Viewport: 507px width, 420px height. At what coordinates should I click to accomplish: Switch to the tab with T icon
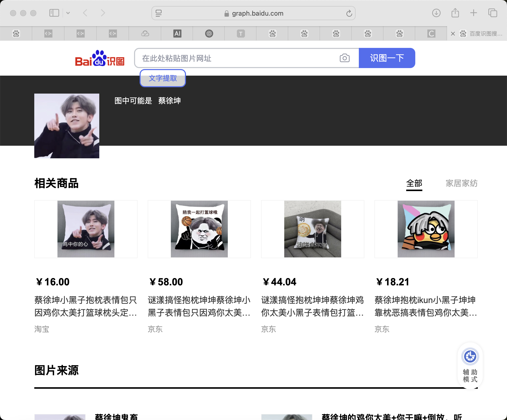[x=241, y=34]
